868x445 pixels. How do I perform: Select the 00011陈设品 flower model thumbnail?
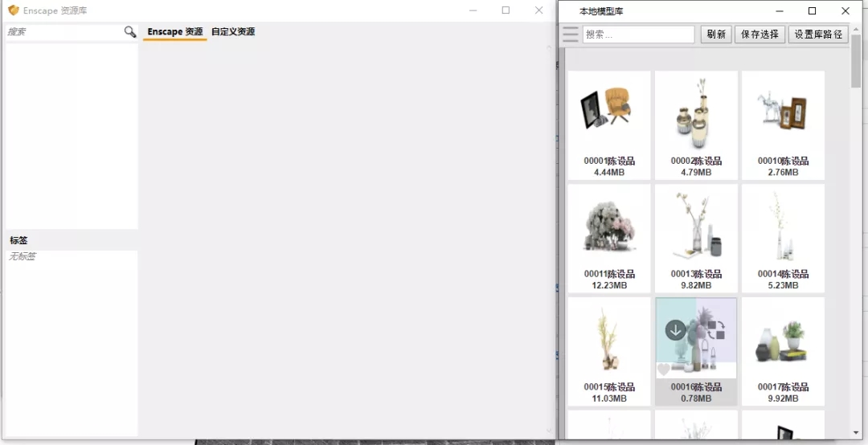pyautogui.click(x=609, y=226)
